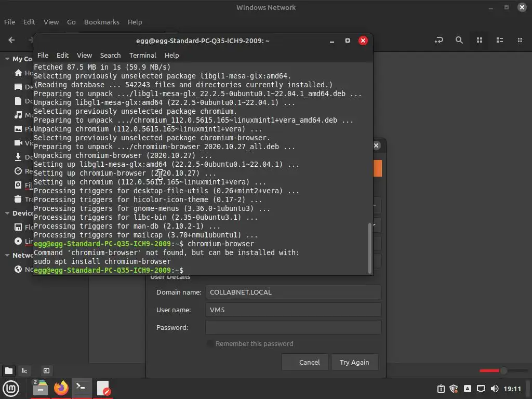
Task: Open terminal Edit menu
Action: point(62,55)
